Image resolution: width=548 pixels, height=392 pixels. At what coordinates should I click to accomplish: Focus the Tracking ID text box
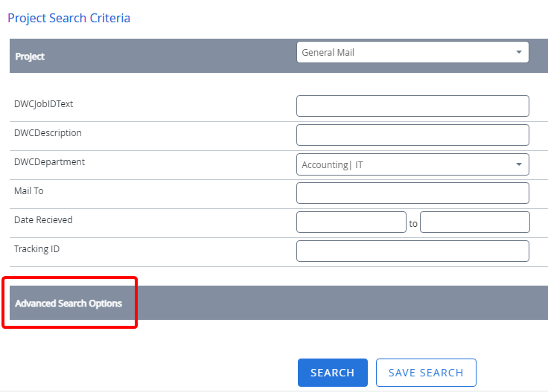click(412, 251)
